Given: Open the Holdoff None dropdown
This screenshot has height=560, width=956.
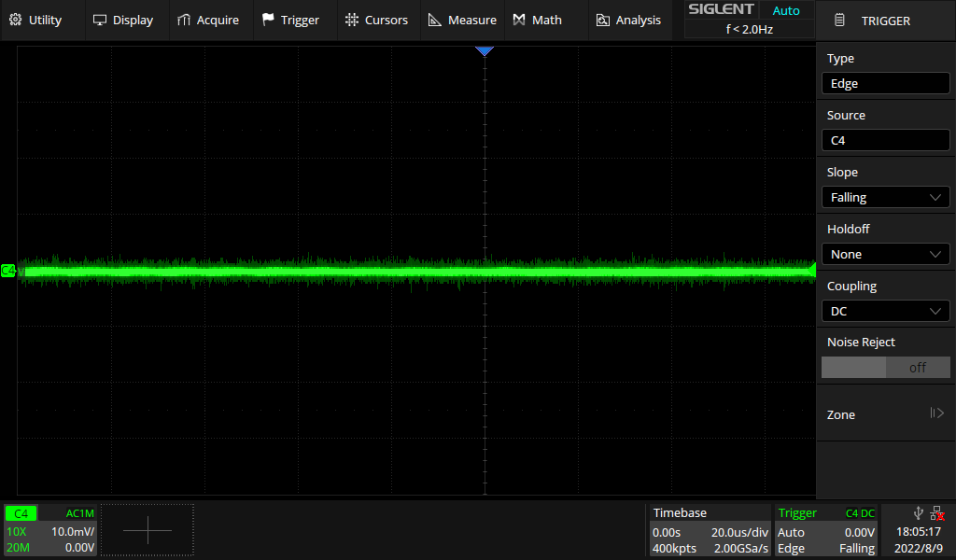Looking at the screenshot, I should 885,254.
